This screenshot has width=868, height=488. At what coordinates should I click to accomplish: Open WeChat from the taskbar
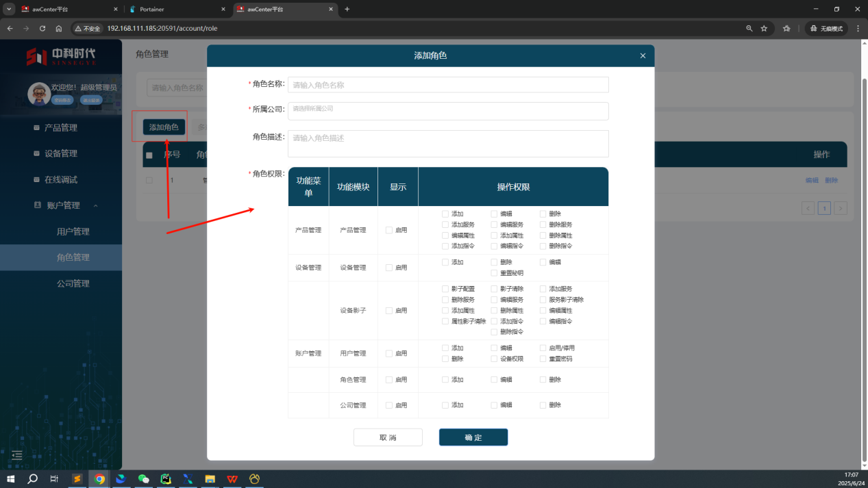click(143, 479)
